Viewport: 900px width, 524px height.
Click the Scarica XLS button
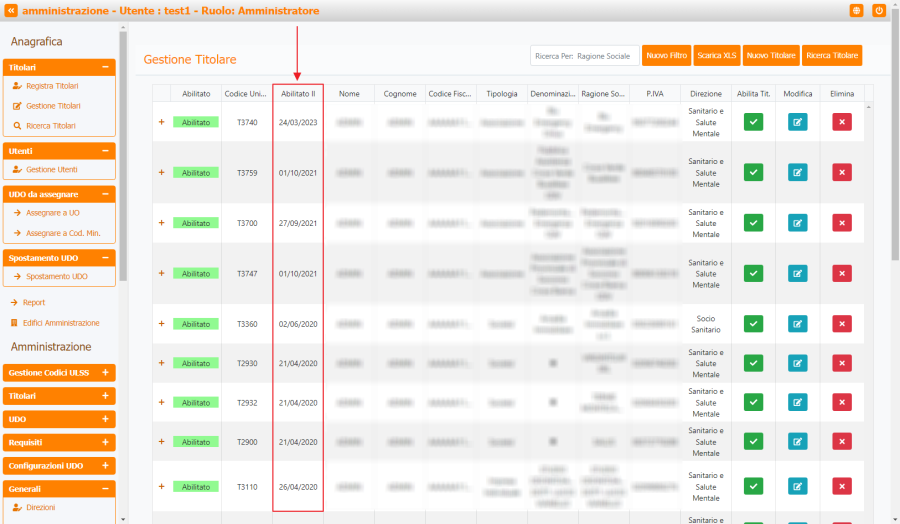tap(718, 56)
